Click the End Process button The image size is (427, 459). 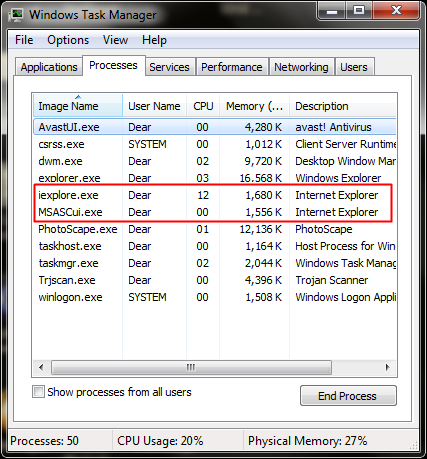point(348,396)
